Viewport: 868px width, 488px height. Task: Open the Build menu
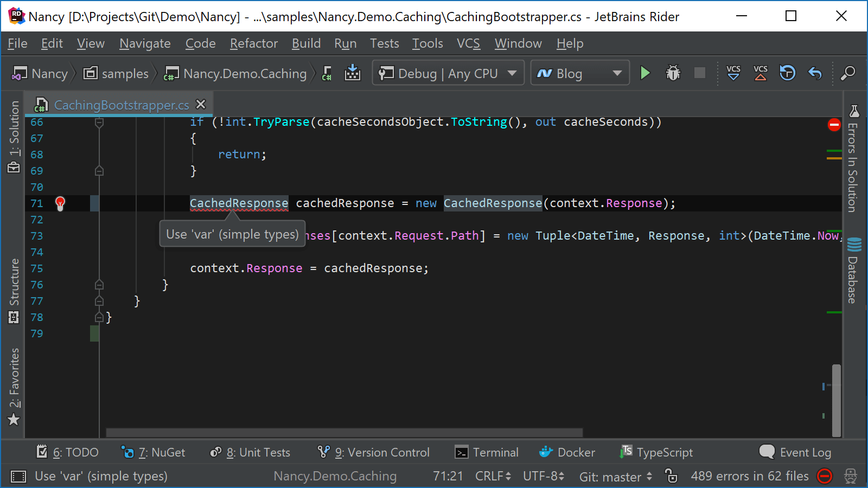[306, 43]
